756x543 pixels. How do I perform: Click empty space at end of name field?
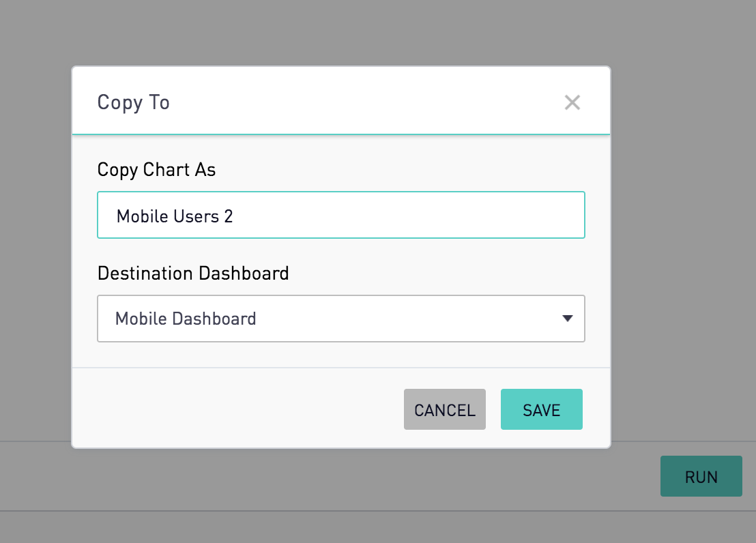pos(478,216)
